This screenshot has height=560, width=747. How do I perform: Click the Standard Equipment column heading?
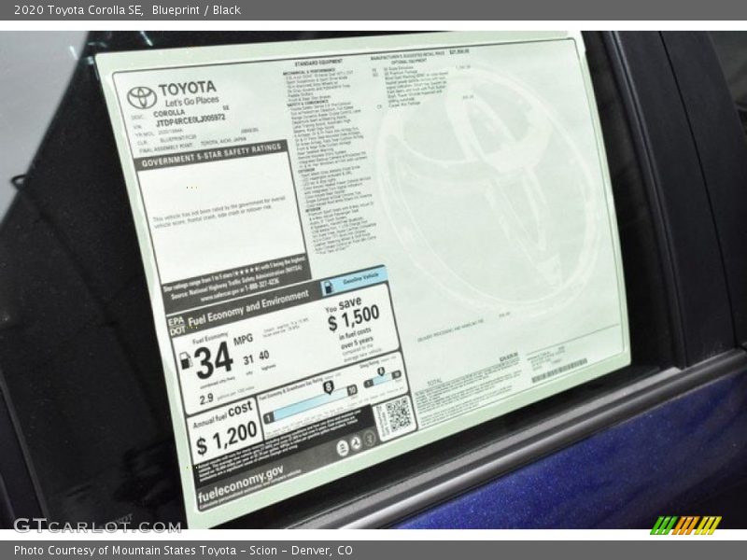317,61
